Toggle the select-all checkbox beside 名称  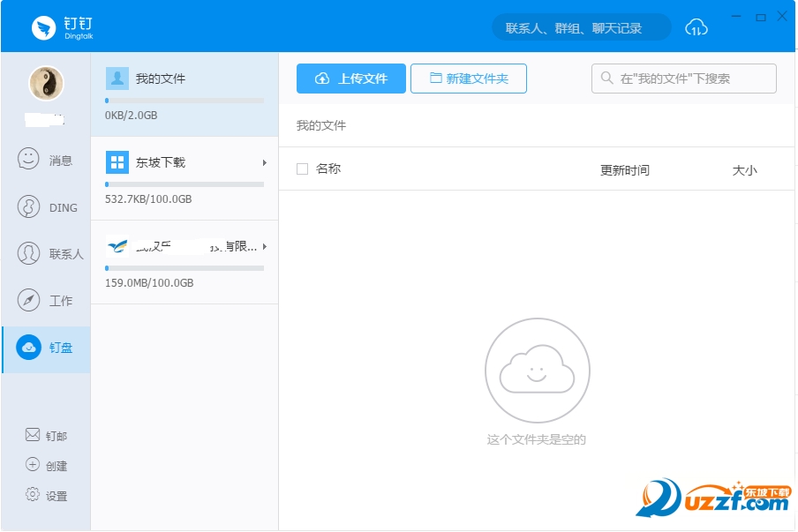302,169
